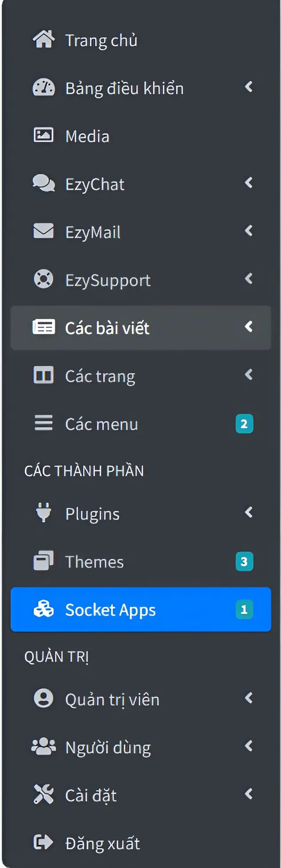
Task: Click the Socket Apps cubes icon
Action: click(44, 609)
